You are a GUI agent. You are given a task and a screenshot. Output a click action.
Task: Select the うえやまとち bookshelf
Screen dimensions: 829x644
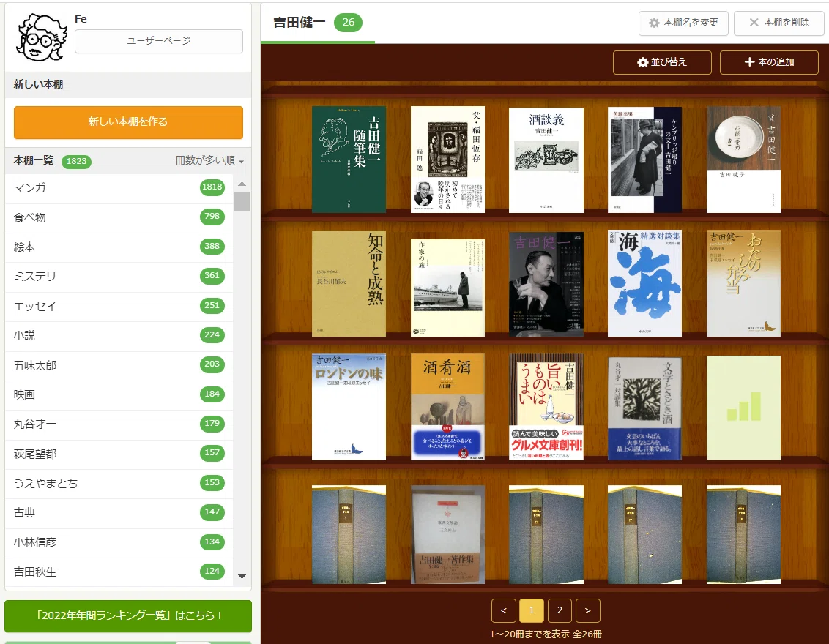pyautogui.click(x=119, y=484)
